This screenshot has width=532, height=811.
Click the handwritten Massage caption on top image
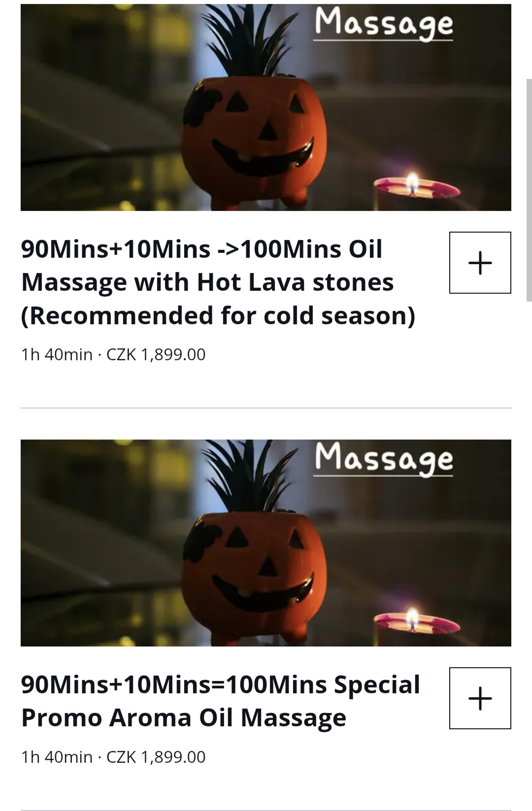(x=384, y=24)
